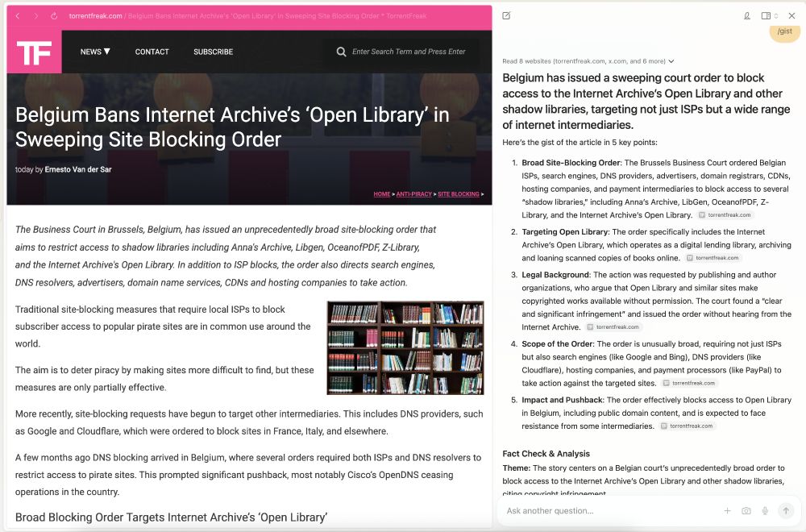
Task: Expand the 'Read 8 websites' sources list
Action: click(x=588, y=61)
